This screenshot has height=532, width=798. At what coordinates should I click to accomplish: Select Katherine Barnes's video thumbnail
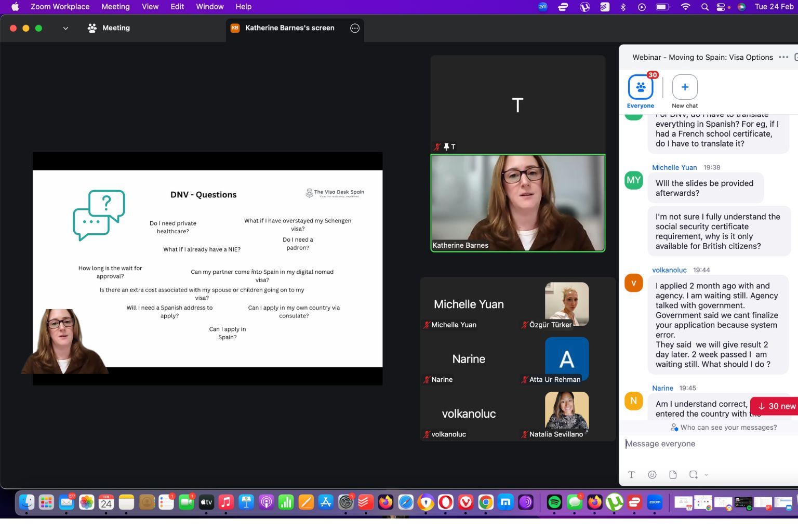517,203
